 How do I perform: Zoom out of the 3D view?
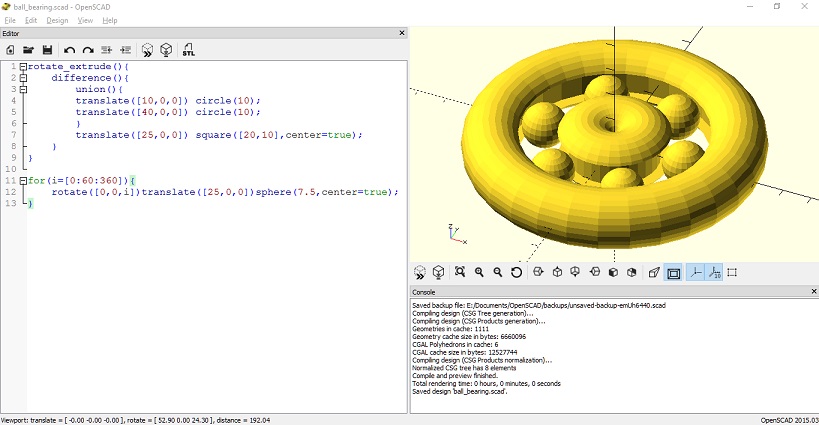point(498,272)
